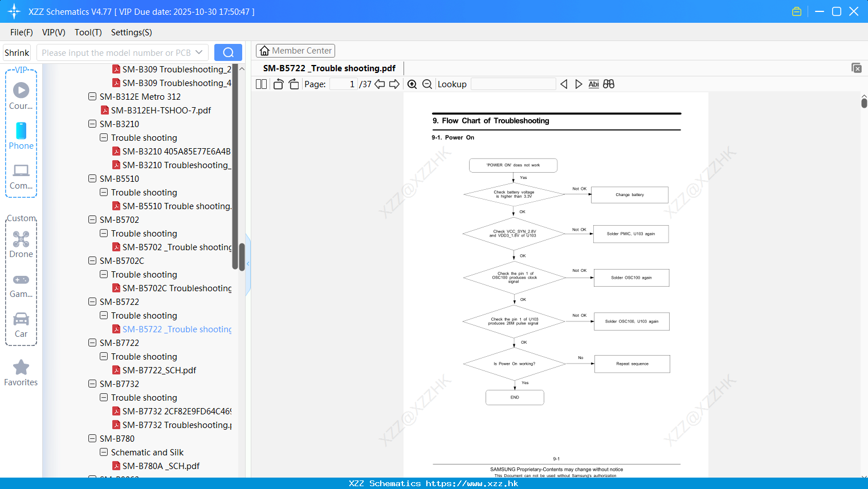Open the VIP(V) menu
The image size is (868, 489).
(54, 32)
